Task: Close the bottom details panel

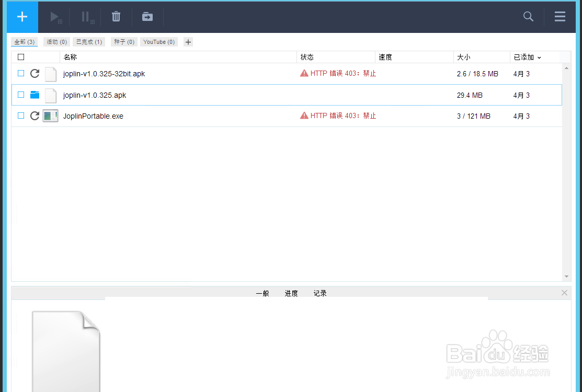Action: tap(564, 293)
